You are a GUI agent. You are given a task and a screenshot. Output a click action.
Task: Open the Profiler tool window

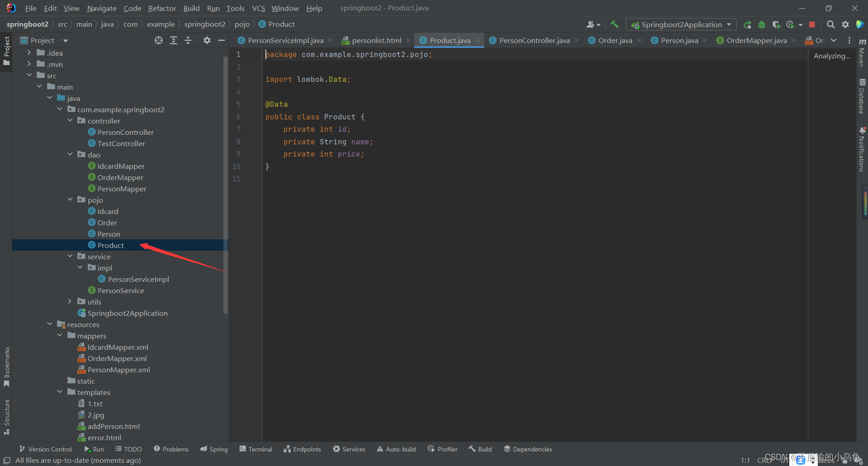(x=443, y=449)
